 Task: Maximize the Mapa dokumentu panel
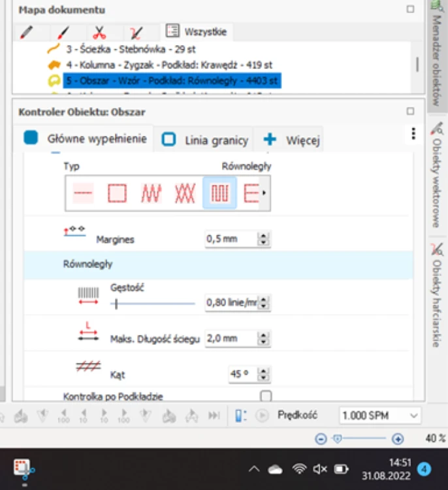pyautogui.click(x=411, y=9)
